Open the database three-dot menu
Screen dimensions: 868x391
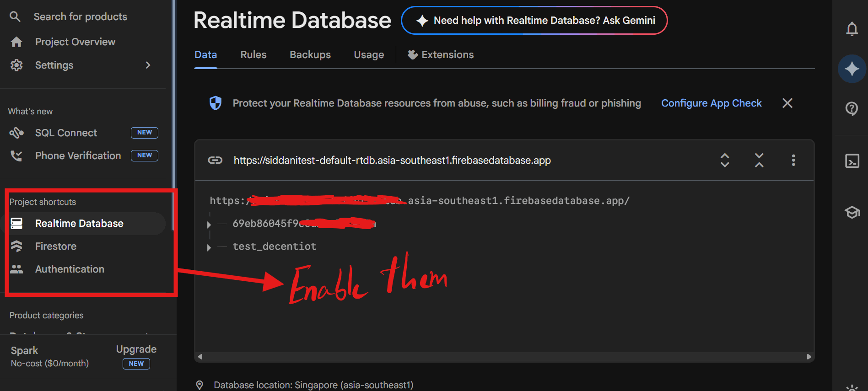[x=793, y=160]
